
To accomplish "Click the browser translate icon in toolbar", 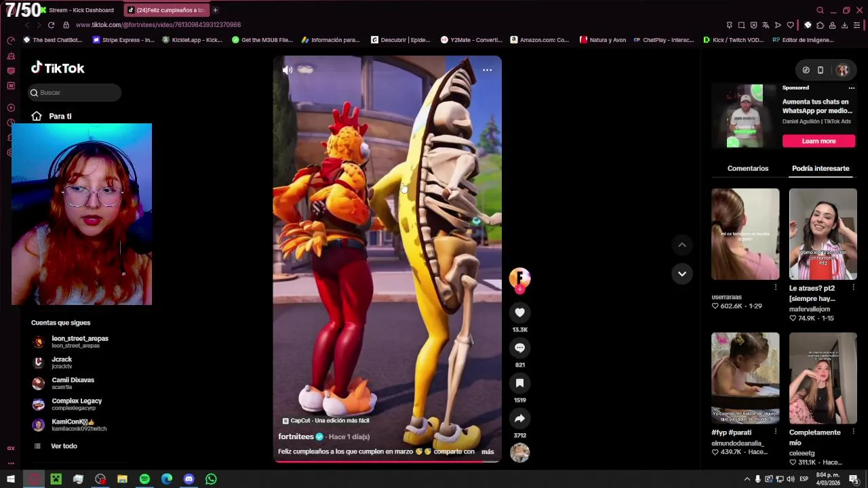I will [766, 25].
